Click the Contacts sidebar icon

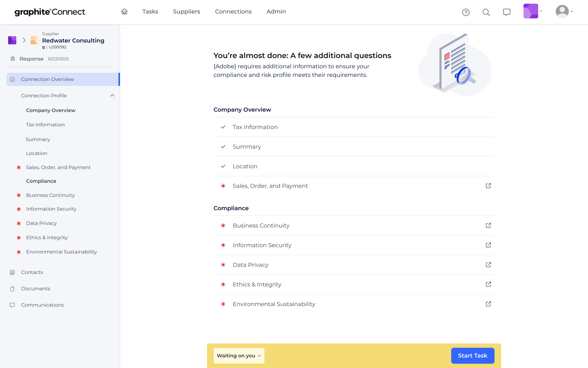[x=12, y=272]
